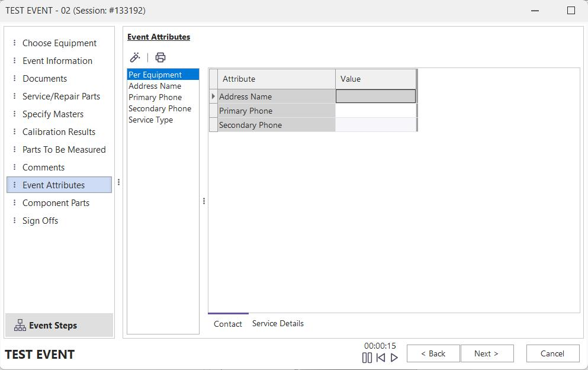Open the Choose Equipment step
This screenshot has width=588, height=370.
(59, 43)
